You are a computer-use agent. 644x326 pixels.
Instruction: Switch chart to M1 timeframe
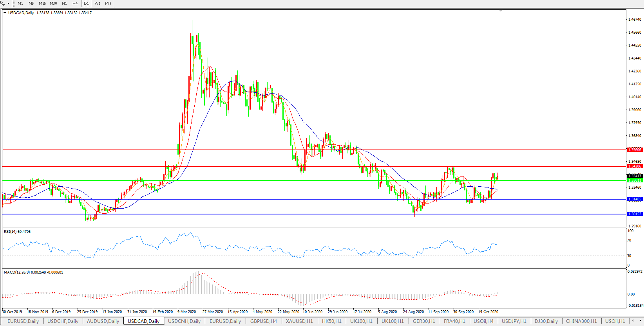(x=20, y=4)
